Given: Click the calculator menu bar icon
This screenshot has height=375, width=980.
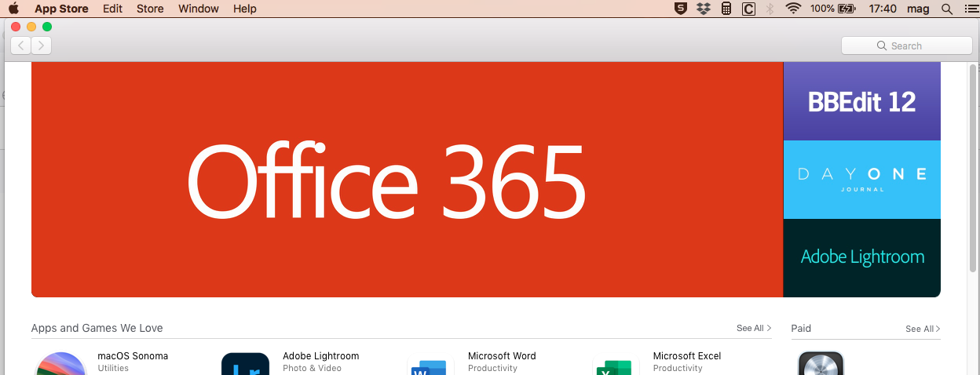Looking at the screenshot, I should click(x=726, y=9).
